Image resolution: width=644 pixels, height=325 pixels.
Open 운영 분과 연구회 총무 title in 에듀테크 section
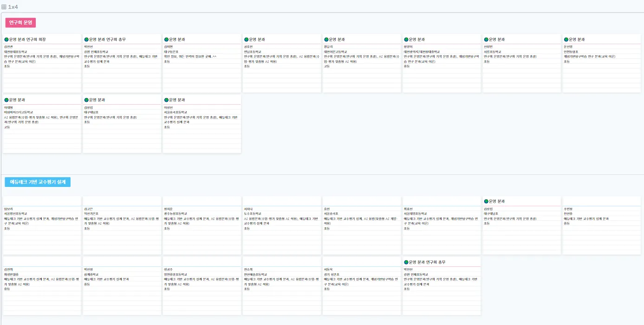click(x=428, y=262)
